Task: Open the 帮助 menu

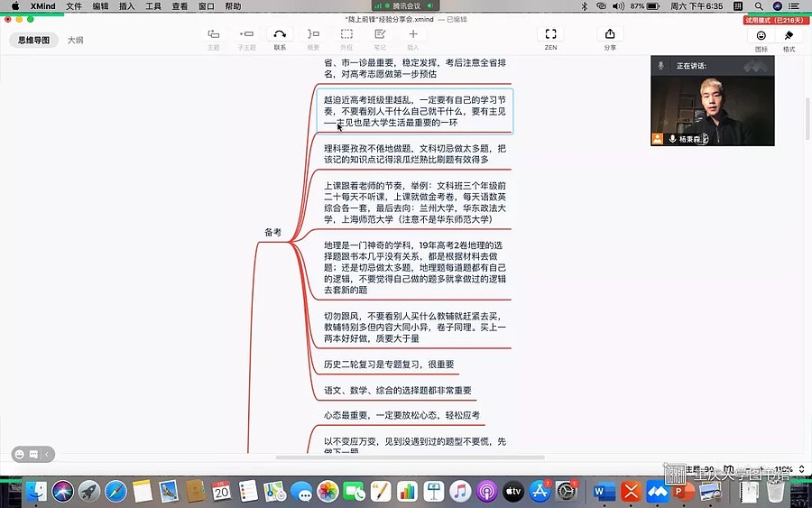Action: pyautogui.click(x=233, y=6)
